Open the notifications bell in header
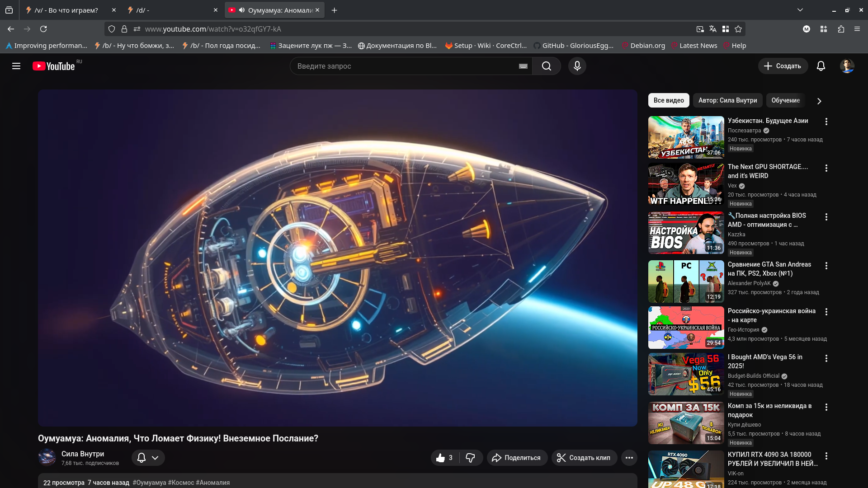The width and height of the screenshot is (868, 488). pyautogui.click(x=821, y=66)
